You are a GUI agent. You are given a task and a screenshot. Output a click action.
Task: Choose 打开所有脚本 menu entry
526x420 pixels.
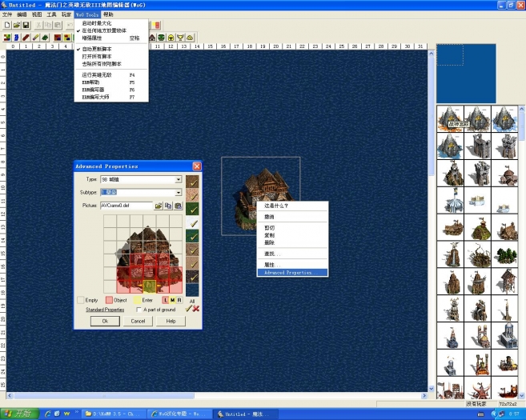click(111, 56)
